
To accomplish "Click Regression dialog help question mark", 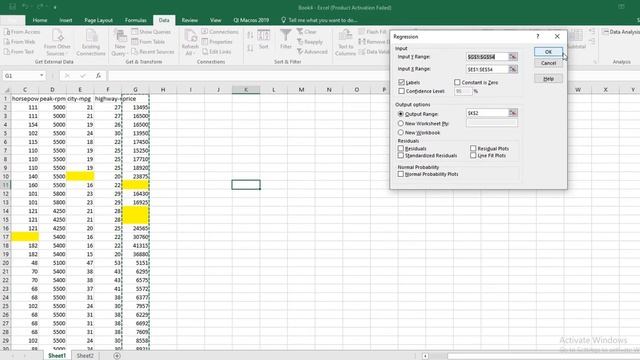I will [x=538, y=36].
